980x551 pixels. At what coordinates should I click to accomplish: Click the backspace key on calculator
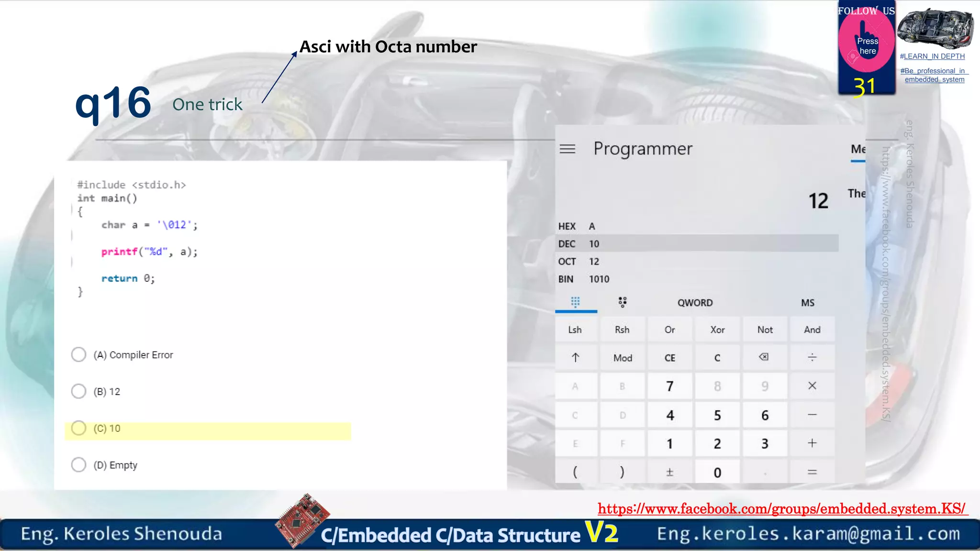[764, 357]
